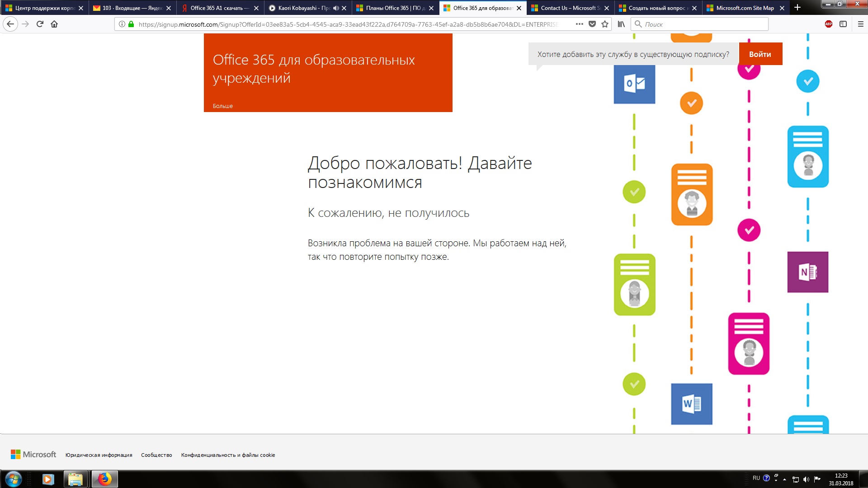Close the Microsoft.com Site Map tab
The width and height of the screenshot is (868, 488).
click(x=782, y=8)
